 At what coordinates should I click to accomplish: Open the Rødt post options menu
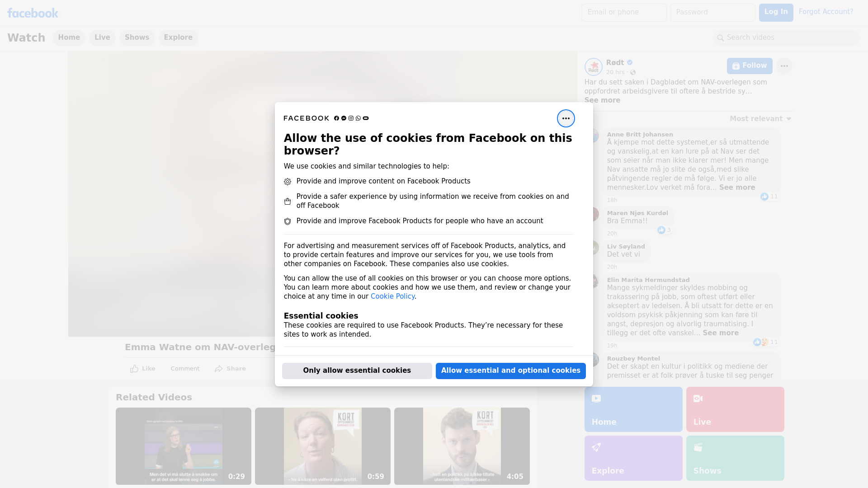coord(784,66)
